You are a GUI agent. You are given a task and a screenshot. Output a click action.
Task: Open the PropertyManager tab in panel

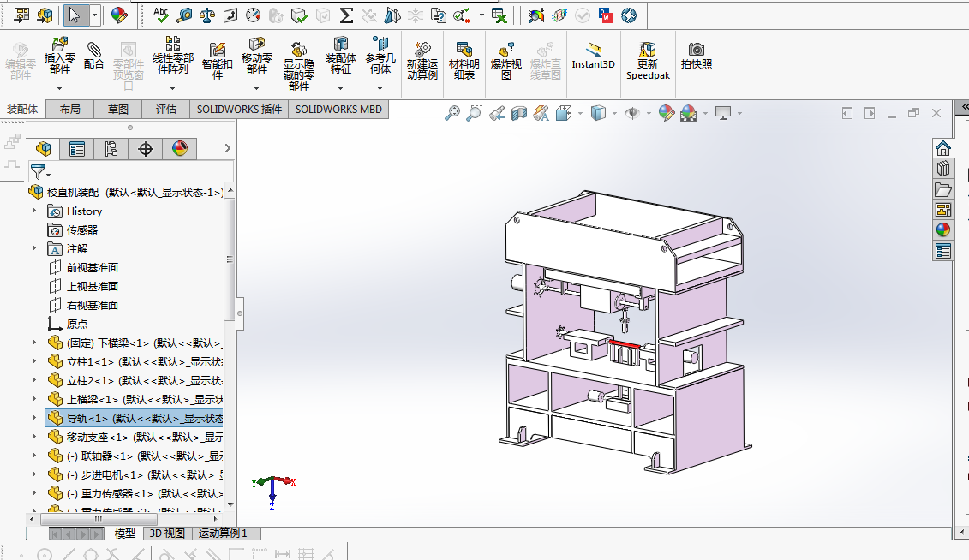(76, 149)
